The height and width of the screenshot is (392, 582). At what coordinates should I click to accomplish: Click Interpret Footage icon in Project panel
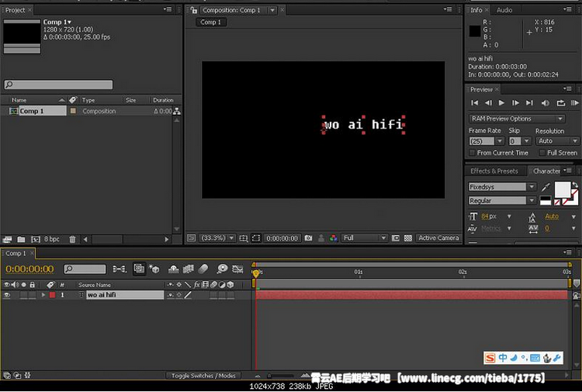click(x=7, y=239)
